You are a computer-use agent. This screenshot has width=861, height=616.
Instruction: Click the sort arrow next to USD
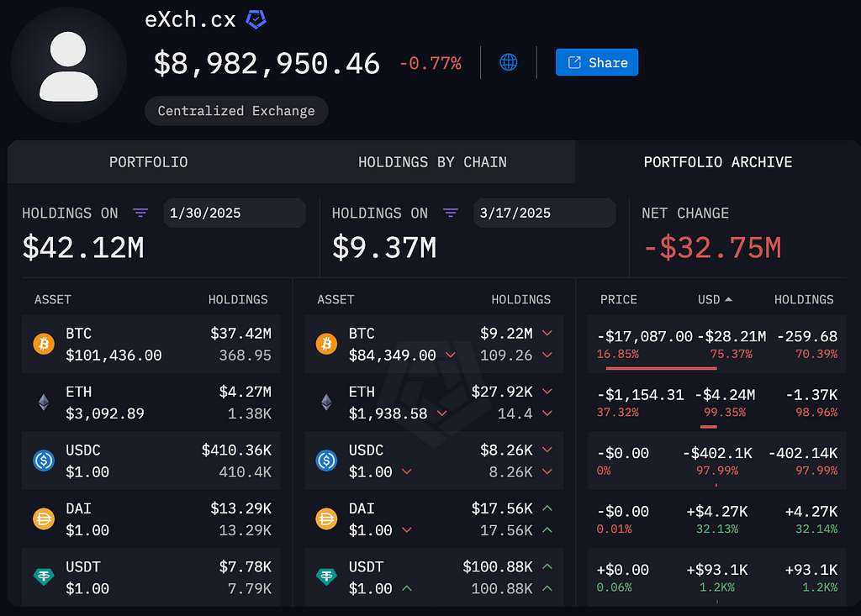729,300
